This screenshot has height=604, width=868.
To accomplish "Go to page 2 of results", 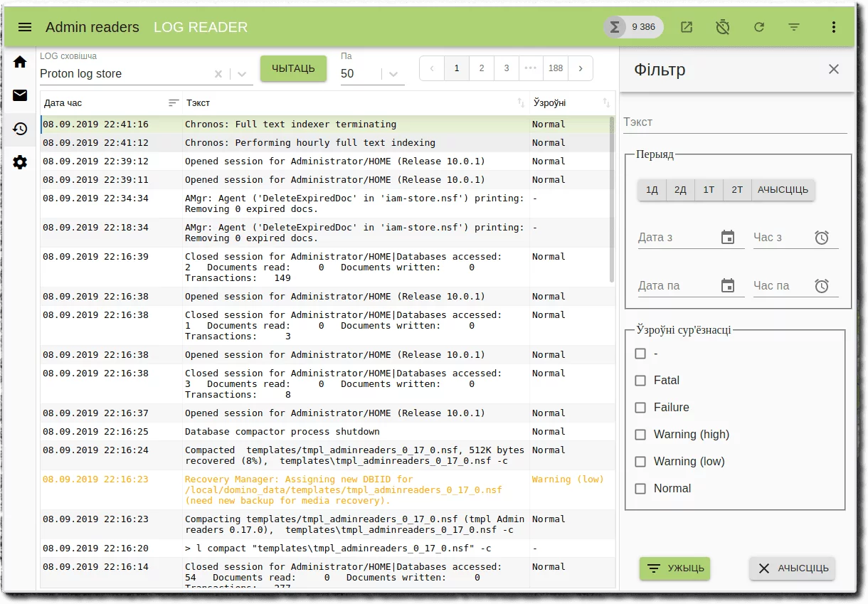I will click(482, 68).
